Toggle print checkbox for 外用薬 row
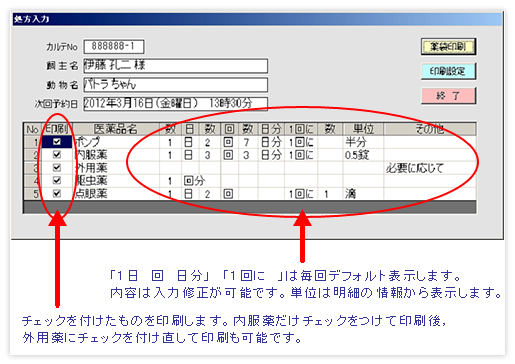Viewport: 515px width, 364px height. (x=57, y=168)
